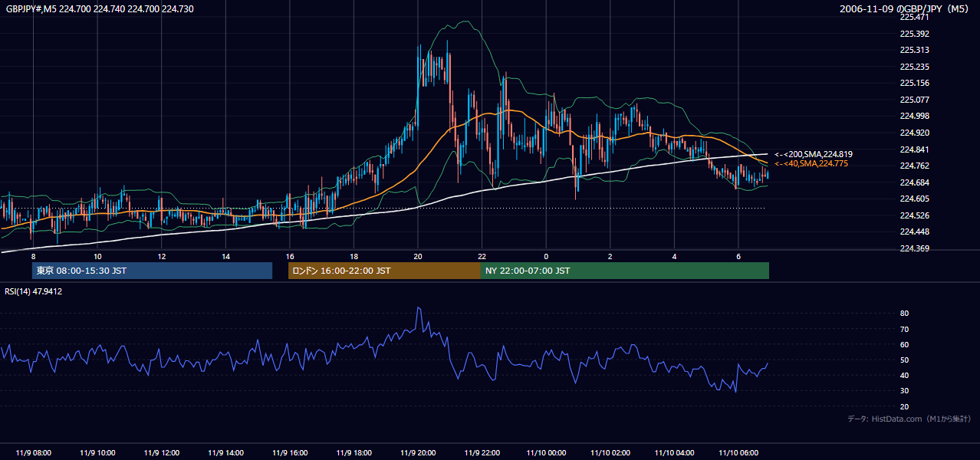Click the '2006-11-09 のGBP/JPY (M5)' chart title
Screen dimensions: 980x460
905,8
